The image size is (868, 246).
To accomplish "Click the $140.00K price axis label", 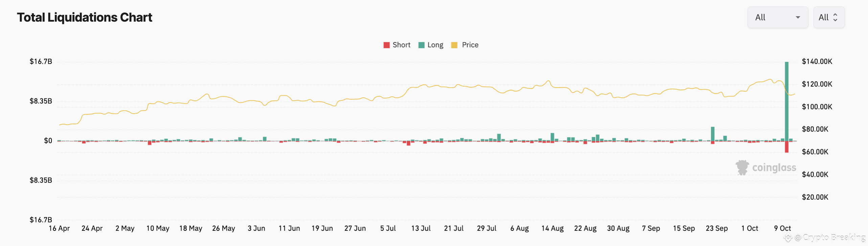I will [x=817, y=62].
